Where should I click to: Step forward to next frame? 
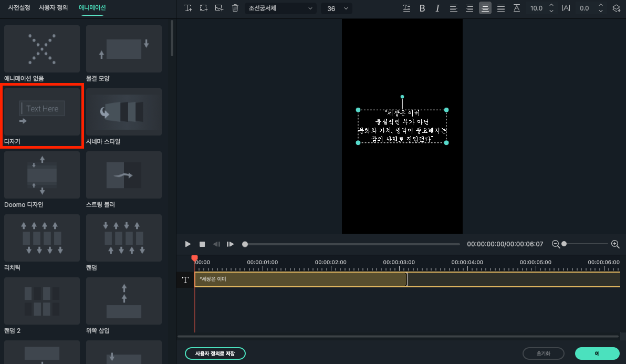[231, 244]
